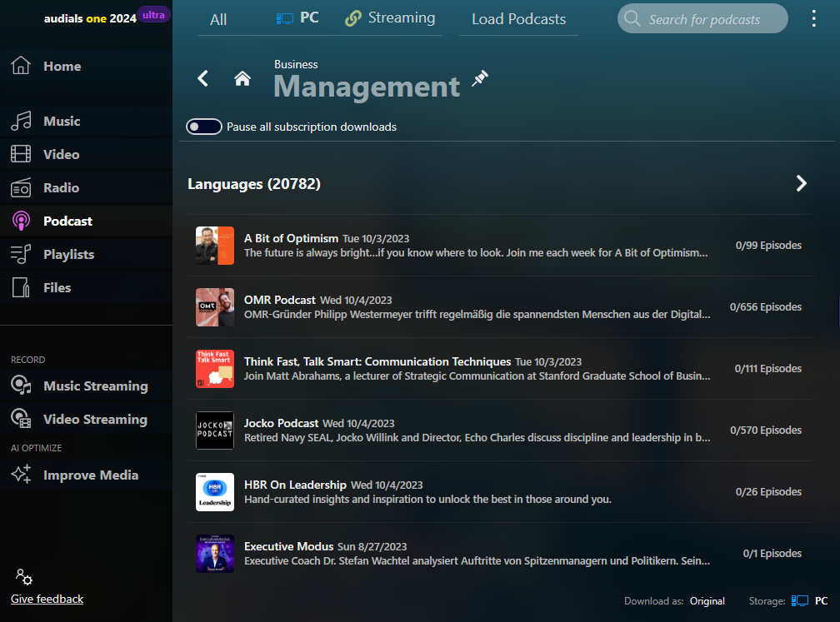Open Radio via radio icon
This screenshot has height=622, width=840.
pos(21,188)
